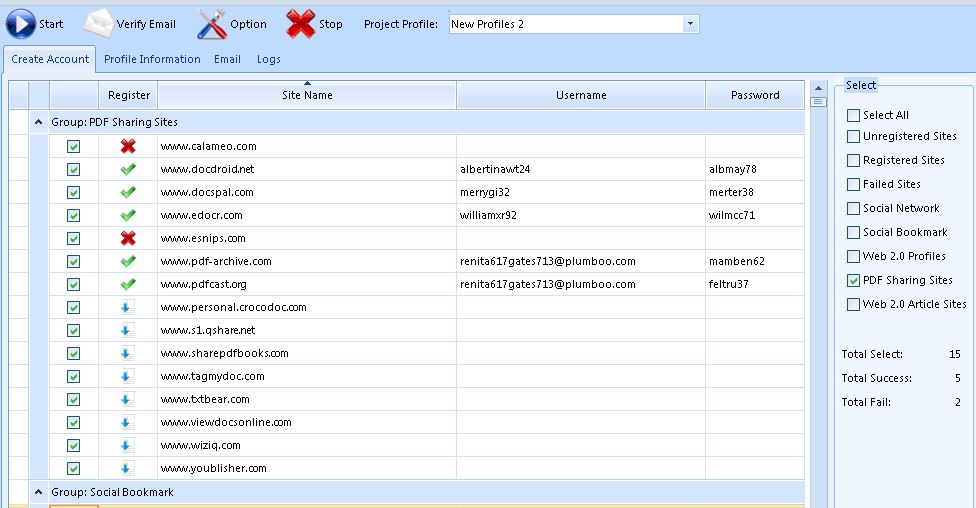Tick the Select All checkbox
This screenshot has height=508, width=976.
tap(853, 115)
